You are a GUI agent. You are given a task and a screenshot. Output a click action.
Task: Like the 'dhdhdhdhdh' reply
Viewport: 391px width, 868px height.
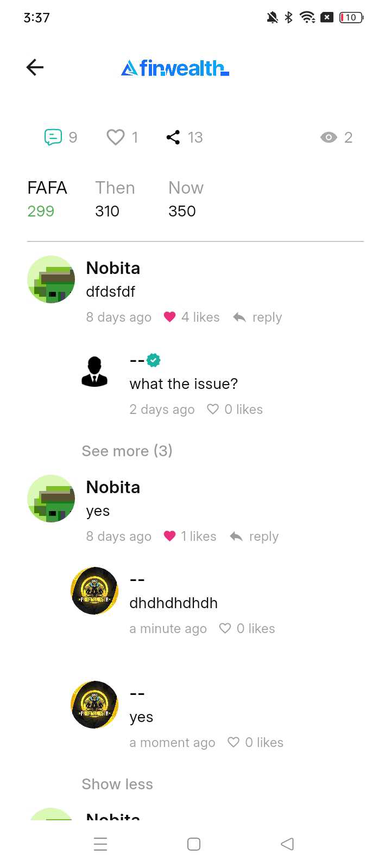pos(225,628)
